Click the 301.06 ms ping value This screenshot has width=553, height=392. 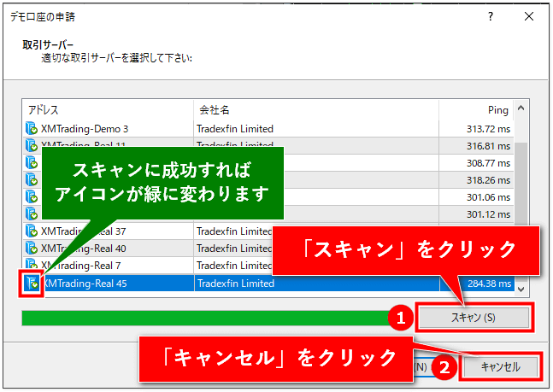(x=488, y=197)
